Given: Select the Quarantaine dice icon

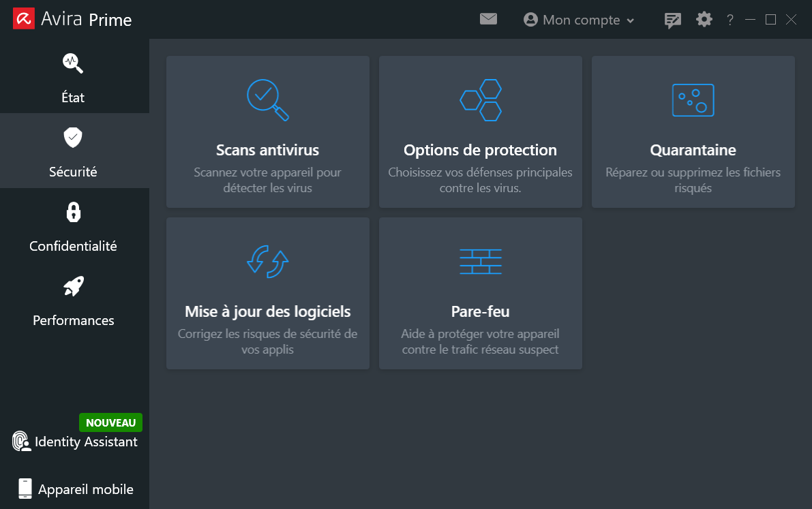Looking at the screenshot, I should tap(693, 99).
